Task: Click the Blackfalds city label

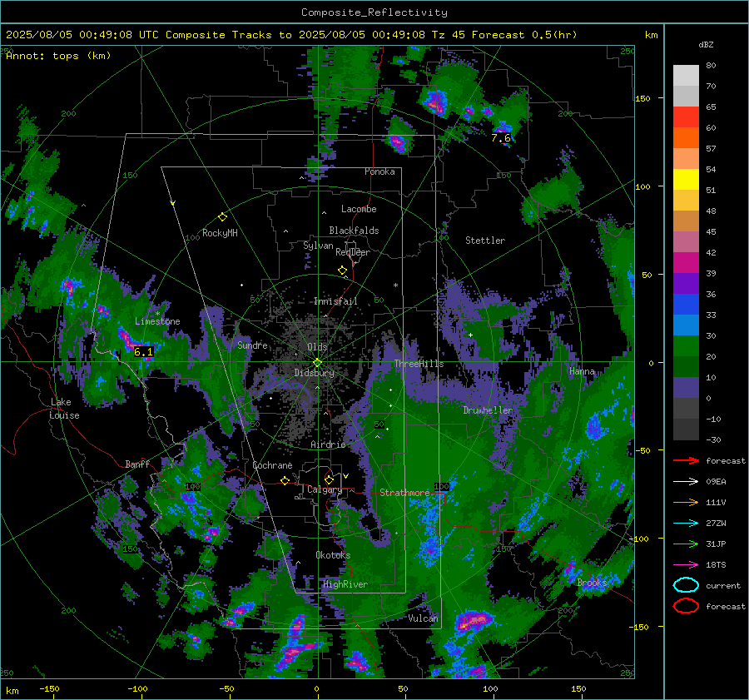Action: click(x=354, y=231)
